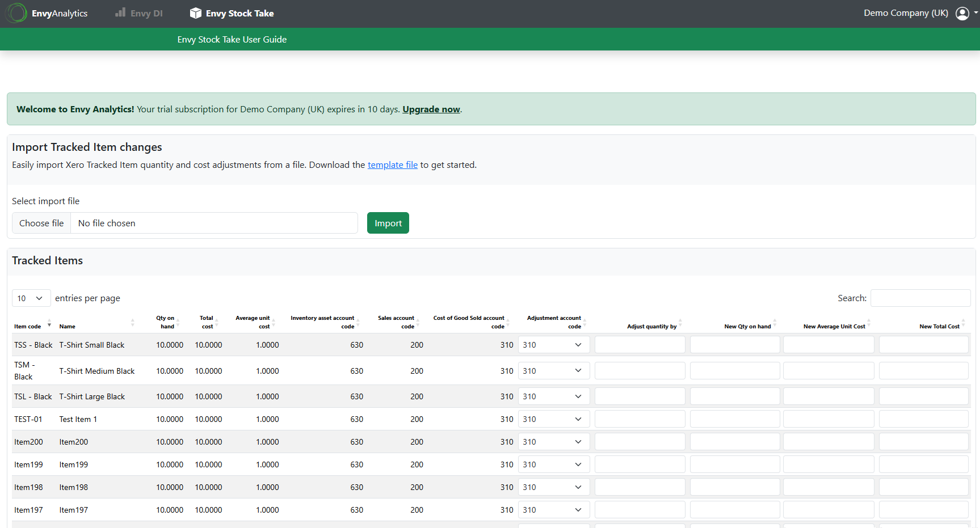Open adjustment account dropdown for Item200

554,442
